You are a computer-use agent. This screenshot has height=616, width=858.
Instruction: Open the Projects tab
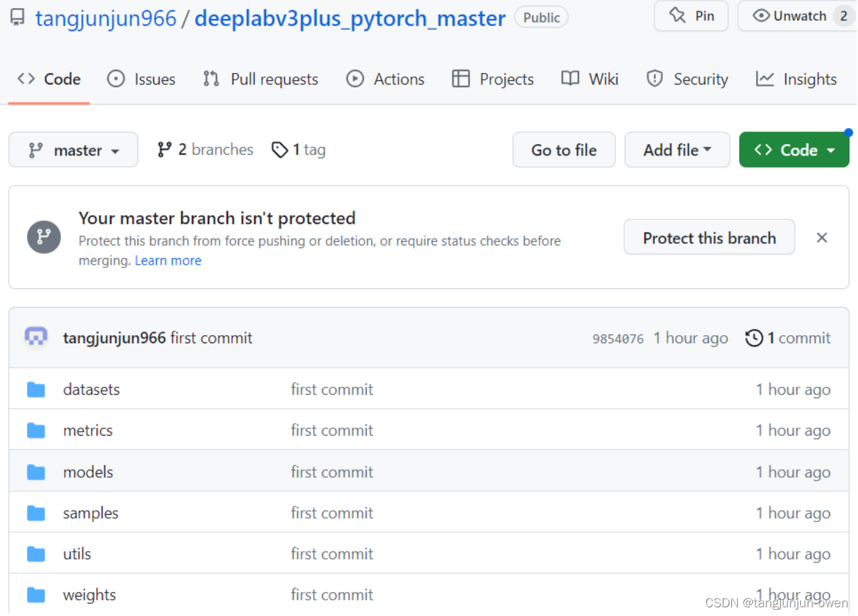(x=493, y=79)
